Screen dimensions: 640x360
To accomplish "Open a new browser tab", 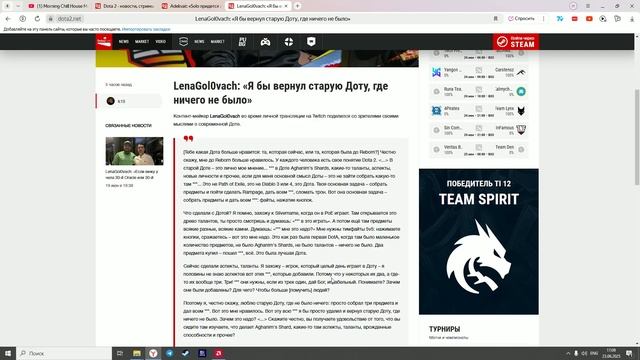I will coord(298,6).
